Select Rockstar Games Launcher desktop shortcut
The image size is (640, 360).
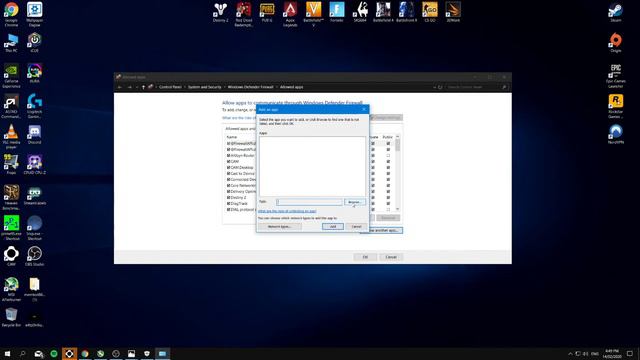coord(616,107)
